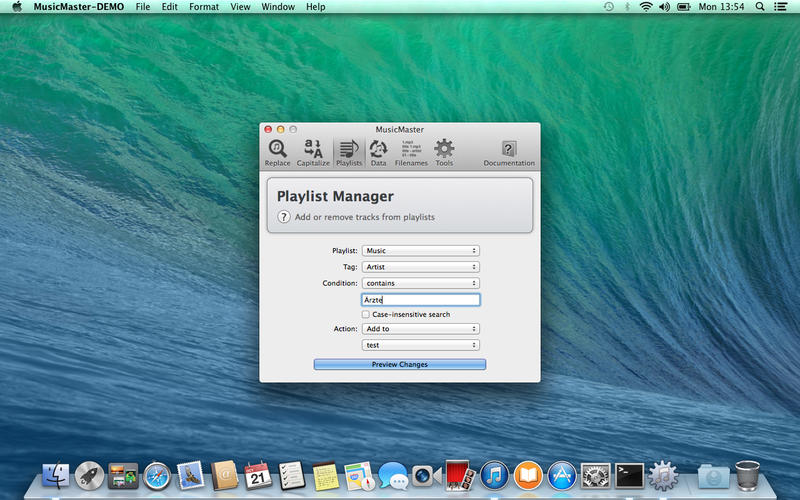Open the Playlist dropdown showing Music
This screenshot has width=800, height=500.
[x=421, y=251]
